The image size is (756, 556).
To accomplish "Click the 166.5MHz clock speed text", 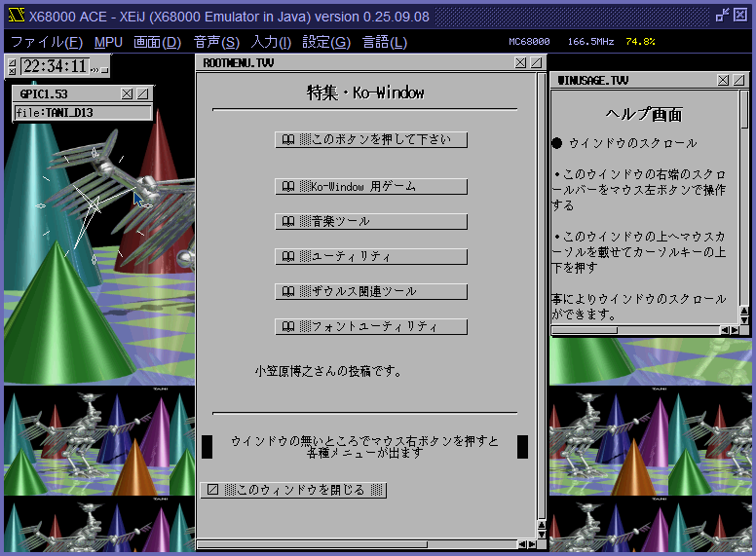I will pyautogui.click(x=590, y=42).
